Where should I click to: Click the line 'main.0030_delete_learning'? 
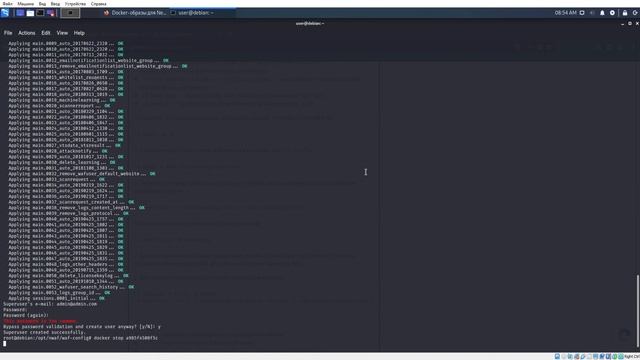62,162
